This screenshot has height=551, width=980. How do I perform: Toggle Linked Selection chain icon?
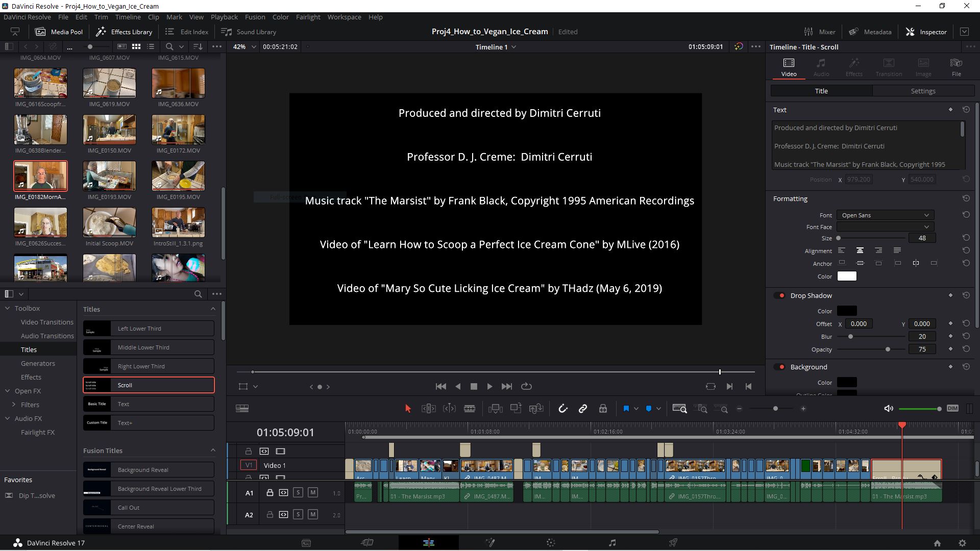pos(583,409)
